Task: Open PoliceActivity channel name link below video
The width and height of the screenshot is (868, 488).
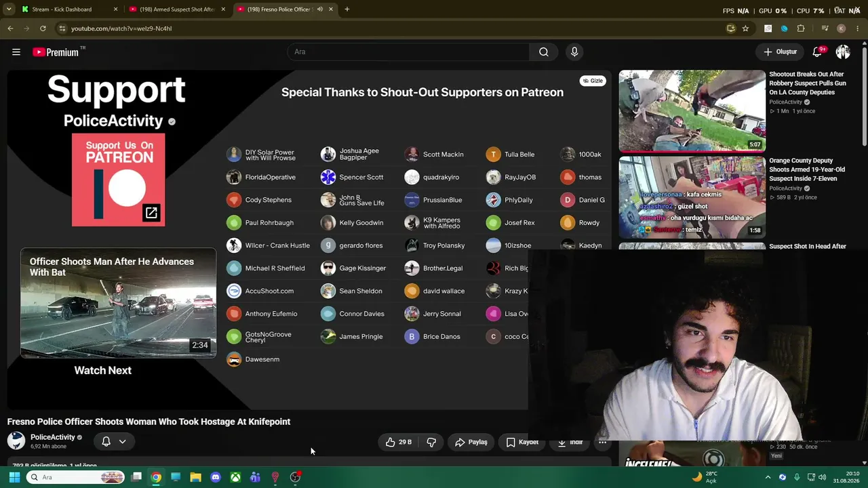Action: 53,437
